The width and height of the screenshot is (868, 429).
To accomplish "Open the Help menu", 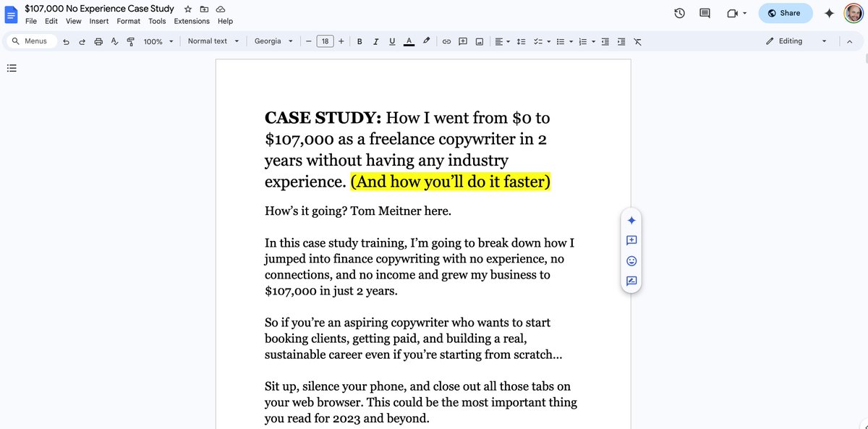I will tap(226, 21).
